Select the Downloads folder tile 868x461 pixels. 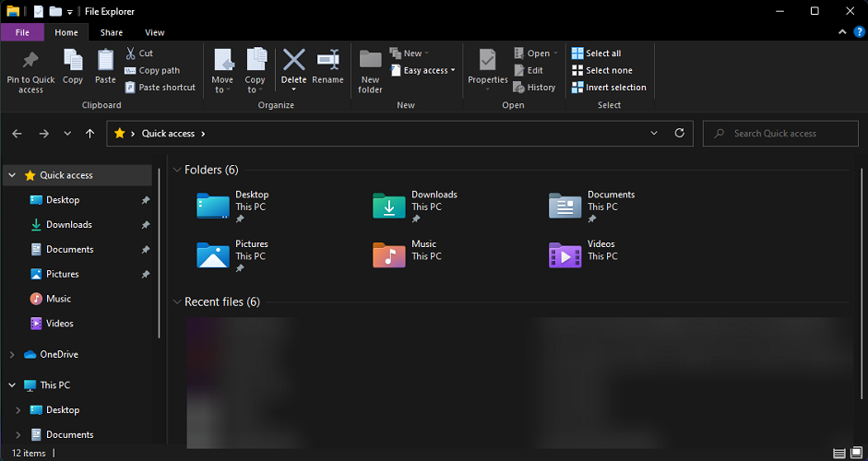(416, 207)
